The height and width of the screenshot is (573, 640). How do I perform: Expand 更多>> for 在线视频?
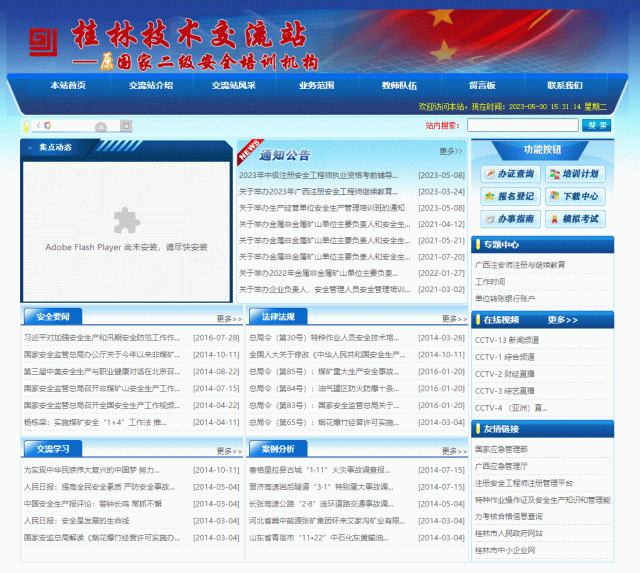tap(563, 320)
